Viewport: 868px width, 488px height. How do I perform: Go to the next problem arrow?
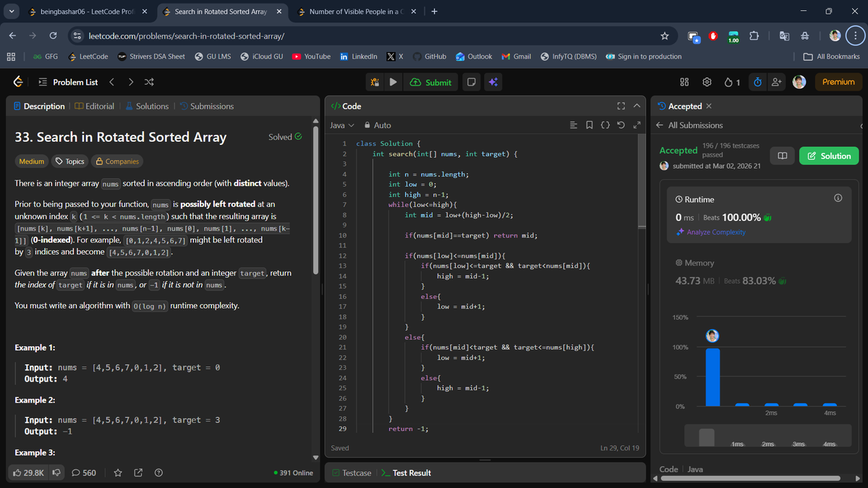point(130,82)
